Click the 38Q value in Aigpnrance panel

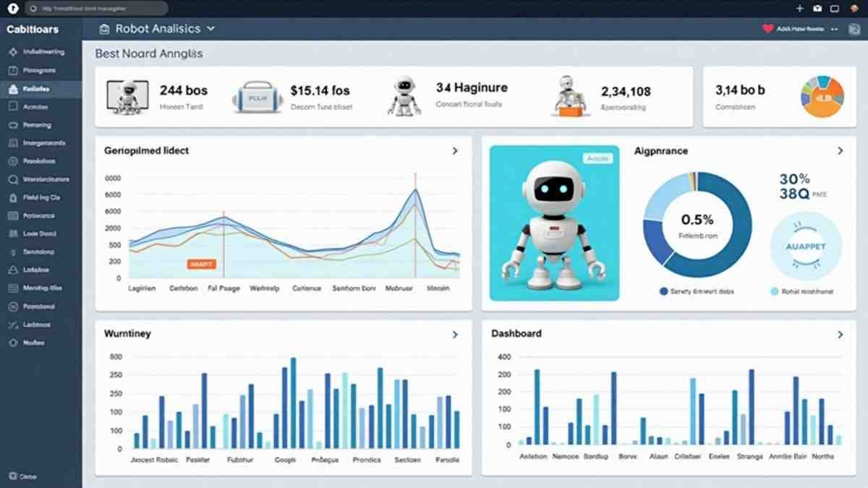794,194
